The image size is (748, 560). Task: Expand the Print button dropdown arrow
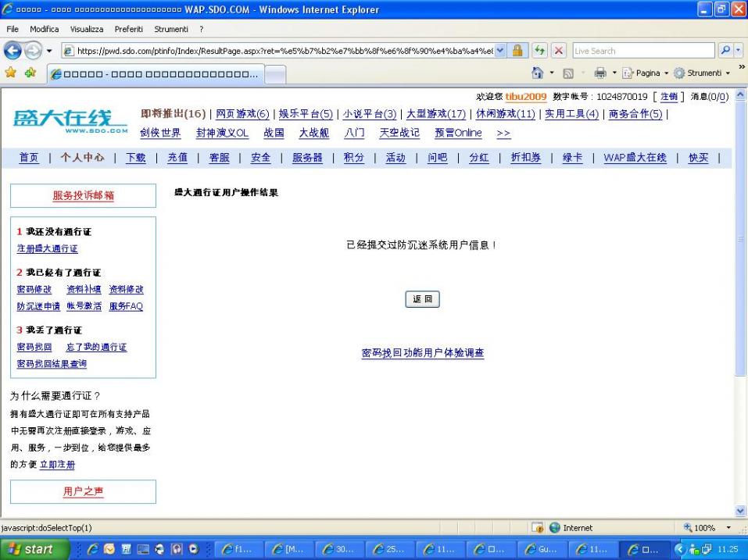pos(614,73)
